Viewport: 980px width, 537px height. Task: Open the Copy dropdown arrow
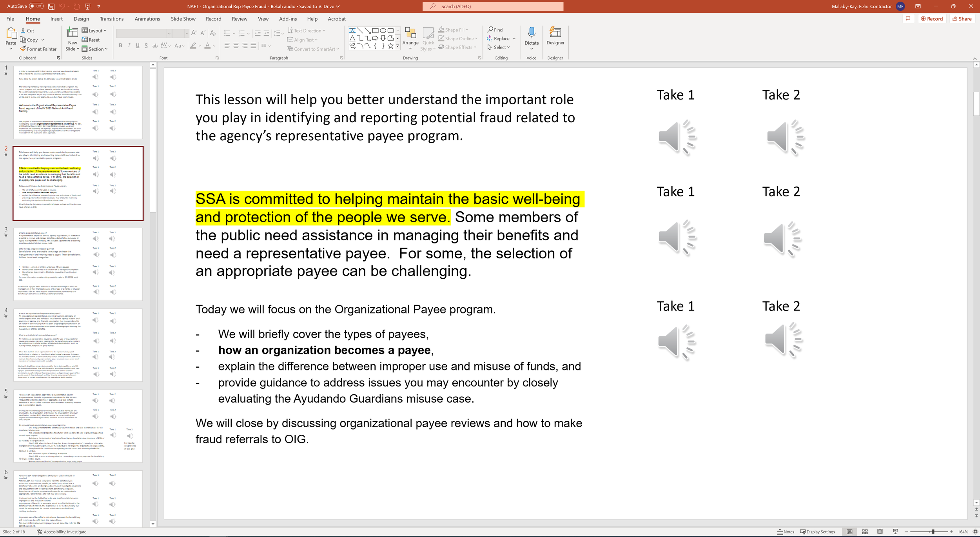coord(42,40)
